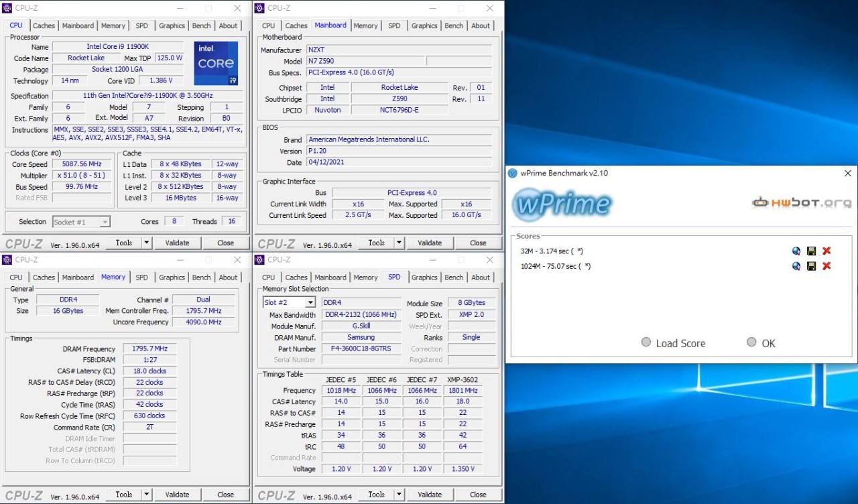The height and width of the screenshot is (504, 858).
Task: Open web submit icon for 32M score
Action: pyautogui.click(x=796, y=251)
